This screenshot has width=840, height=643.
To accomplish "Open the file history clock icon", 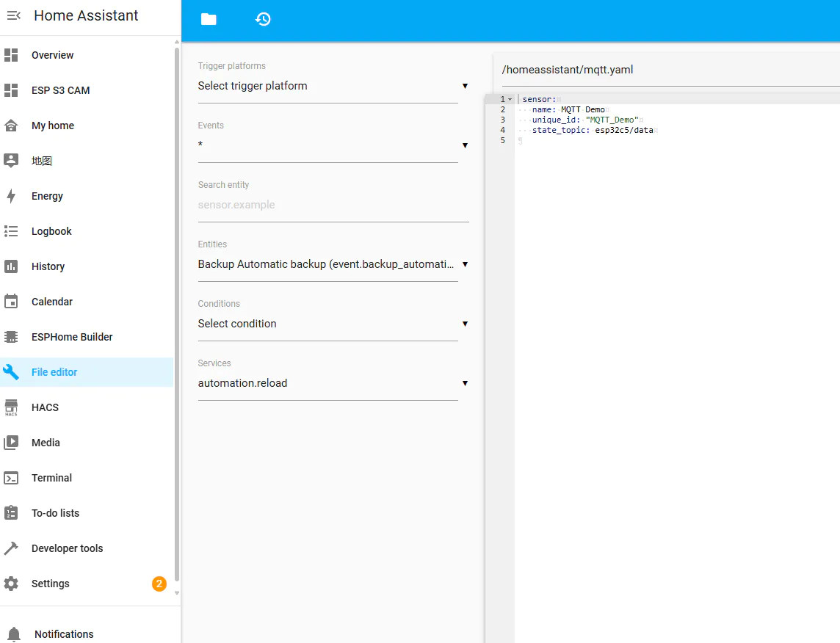I will pyautogui.click(x=263, y=19).
